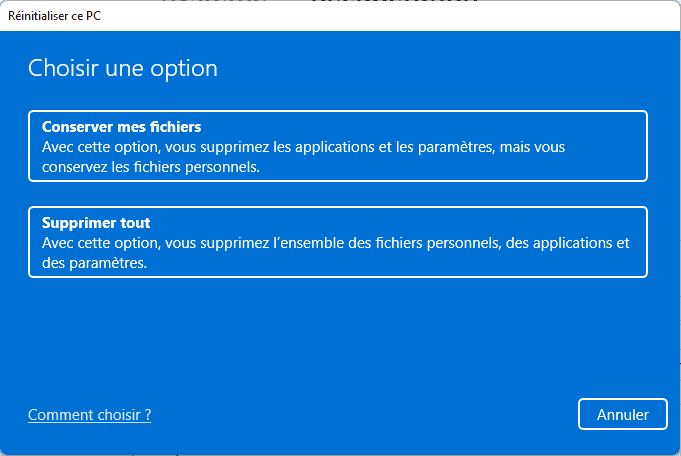Open the "Comment choisir ?" help link
This screenshot has height=456, width=681.
tap(90, 415)
